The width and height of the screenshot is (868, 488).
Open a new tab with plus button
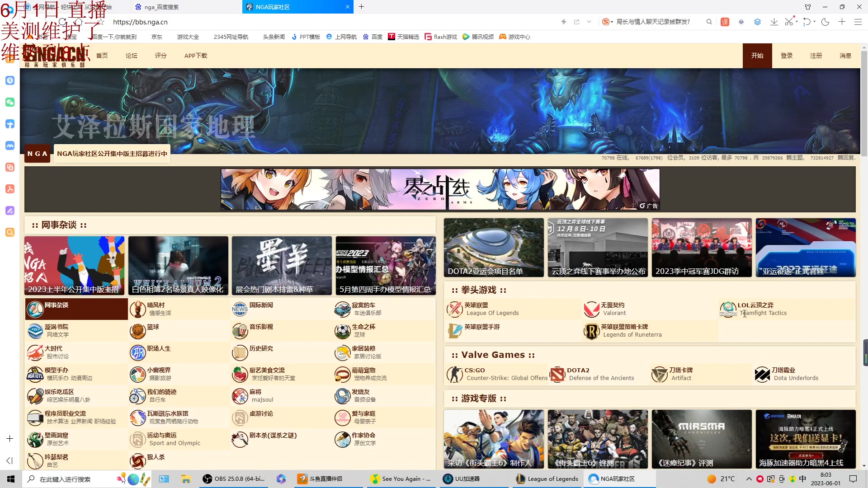tap(361, 7)
